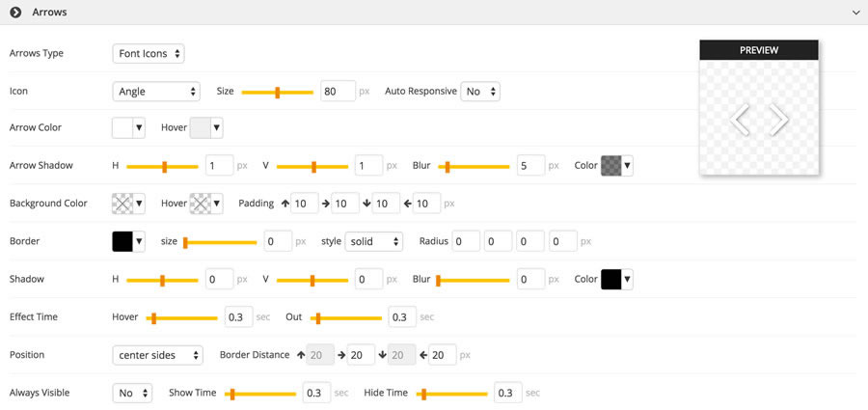Image resolution: width=868 pixels, height=410 pixels.
Task: Open the Border black color swatch
Action: pyautogui.click(x=128, y=241)
